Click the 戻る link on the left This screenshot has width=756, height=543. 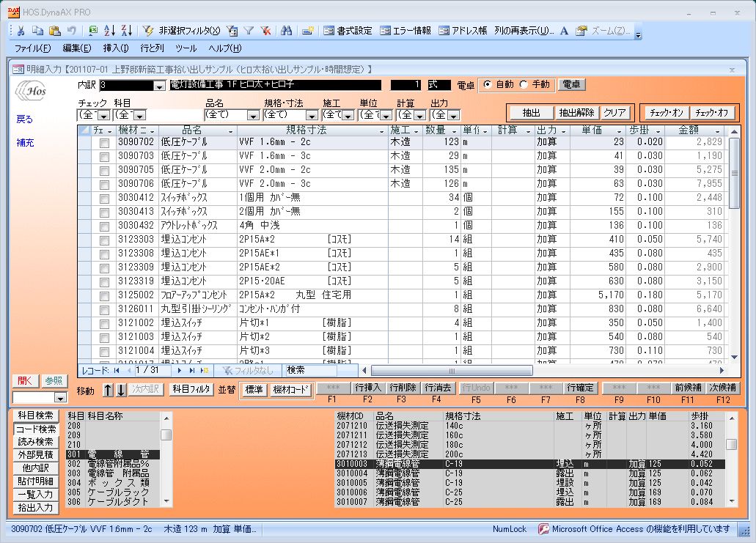pyautogui.click(x=25, y=119)
